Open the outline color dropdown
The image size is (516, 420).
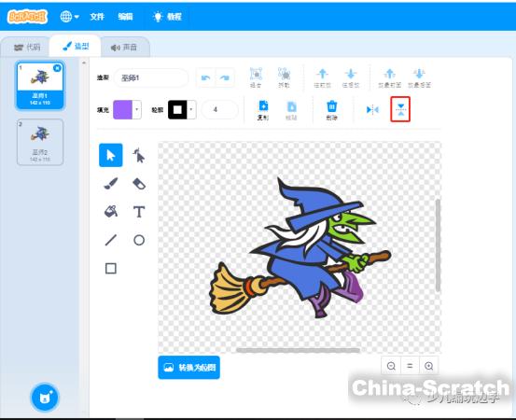191,109
